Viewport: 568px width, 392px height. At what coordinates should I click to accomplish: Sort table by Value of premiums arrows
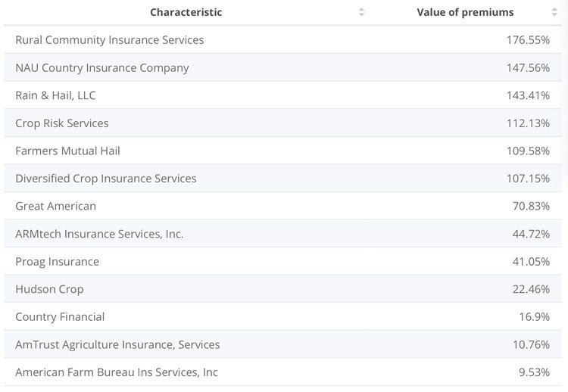pyautogui.click(x=554, y=12)
